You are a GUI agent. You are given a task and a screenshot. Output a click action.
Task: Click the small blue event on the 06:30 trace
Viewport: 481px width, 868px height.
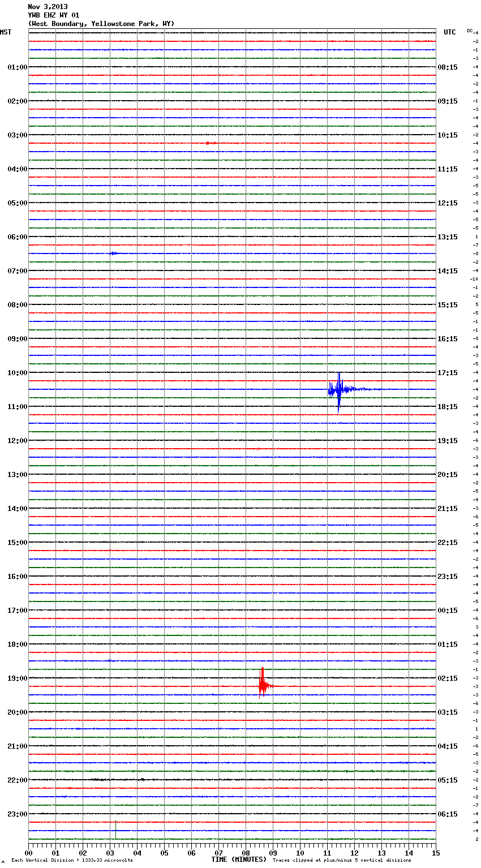114,253
